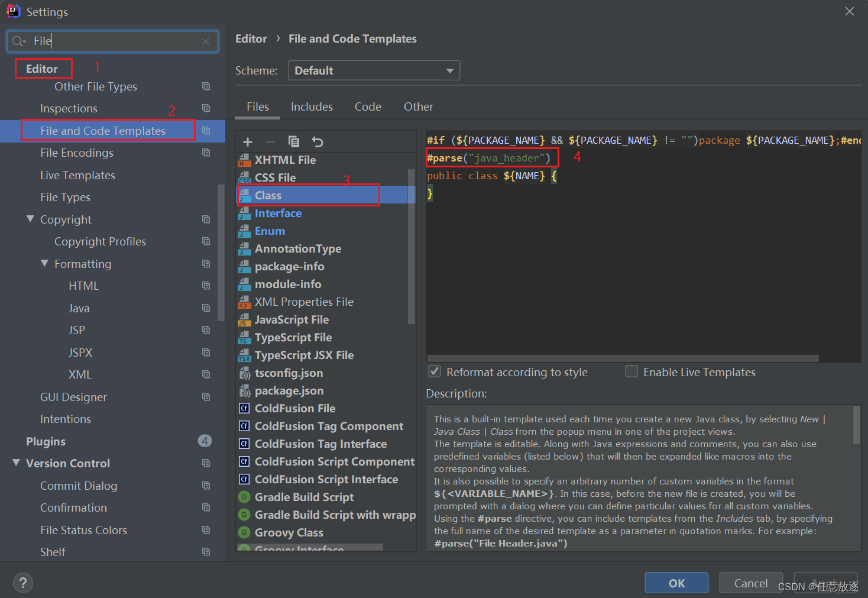Select Live Templates in settings tree
The image size is (868, 598).
pos(77,175)
